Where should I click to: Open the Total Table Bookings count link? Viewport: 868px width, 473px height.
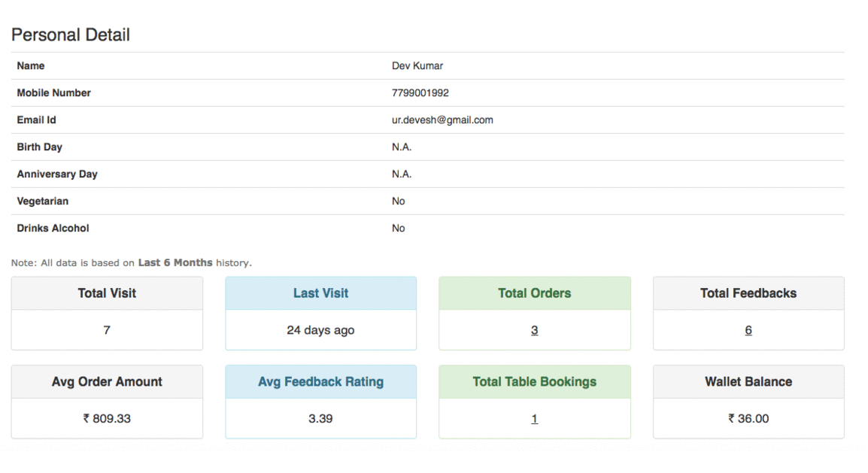point(534,419)
